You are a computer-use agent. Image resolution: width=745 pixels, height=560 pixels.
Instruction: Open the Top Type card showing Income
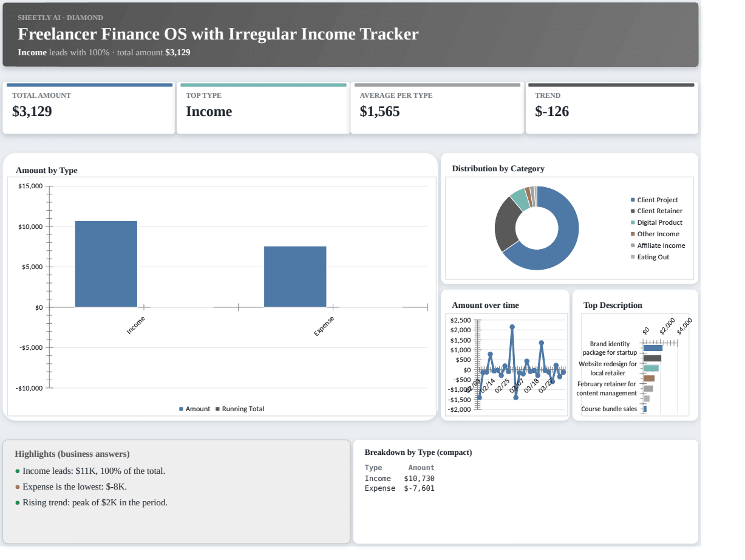[x=263, y=108]
